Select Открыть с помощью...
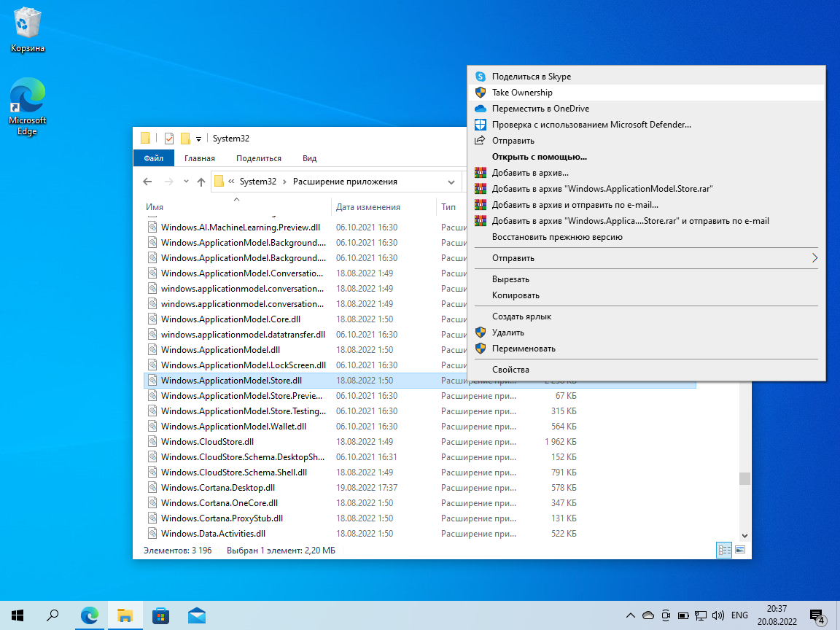Image resolution: width=840 pixels, height=630 pixels. (646, 157)
